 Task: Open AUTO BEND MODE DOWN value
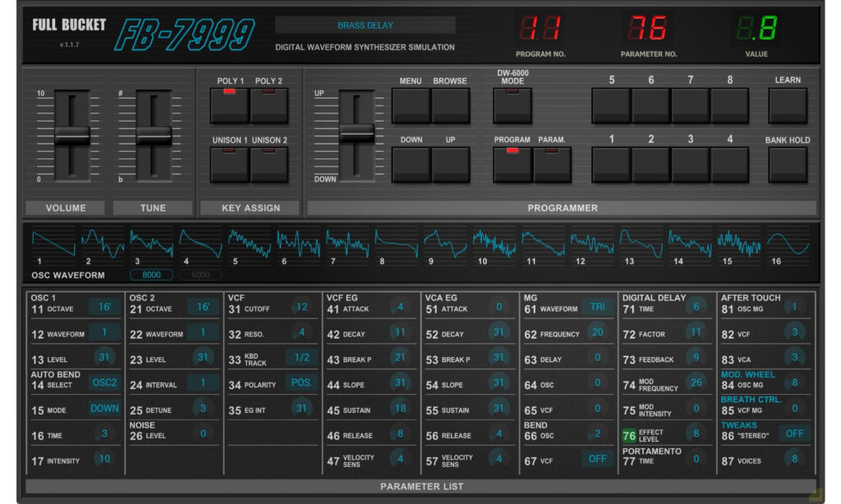tap(104, 409)
